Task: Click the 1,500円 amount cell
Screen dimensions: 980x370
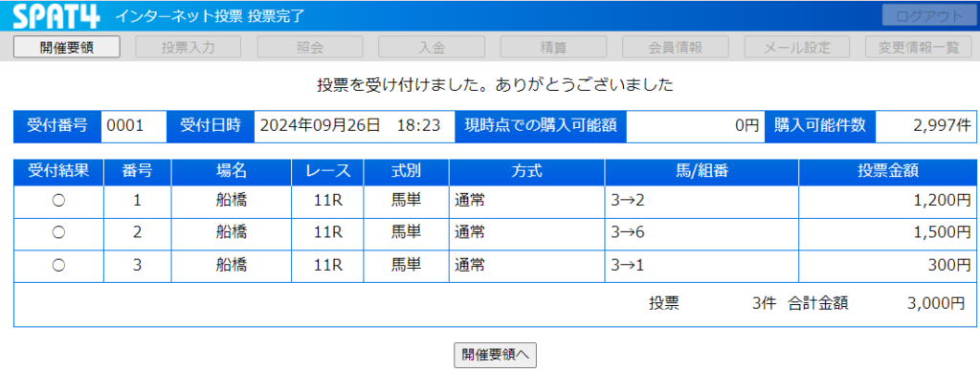Action: [x=887, y=233]
